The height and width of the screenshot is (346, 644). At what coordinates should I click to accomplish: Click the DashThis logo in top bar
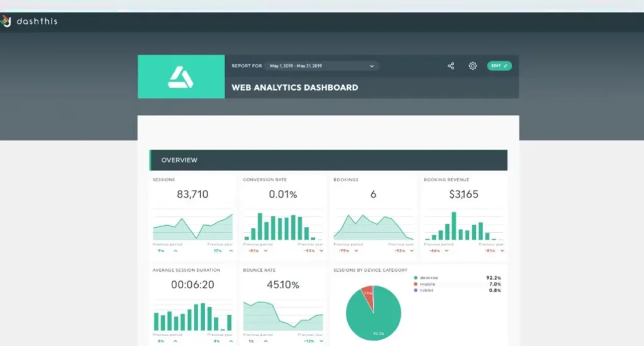(30, 21)
